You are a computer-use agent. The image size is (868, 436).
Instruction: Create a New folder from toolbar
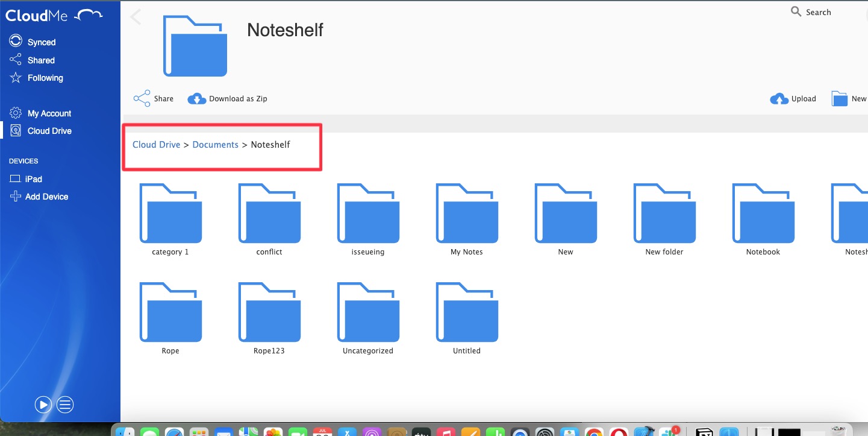849,99
